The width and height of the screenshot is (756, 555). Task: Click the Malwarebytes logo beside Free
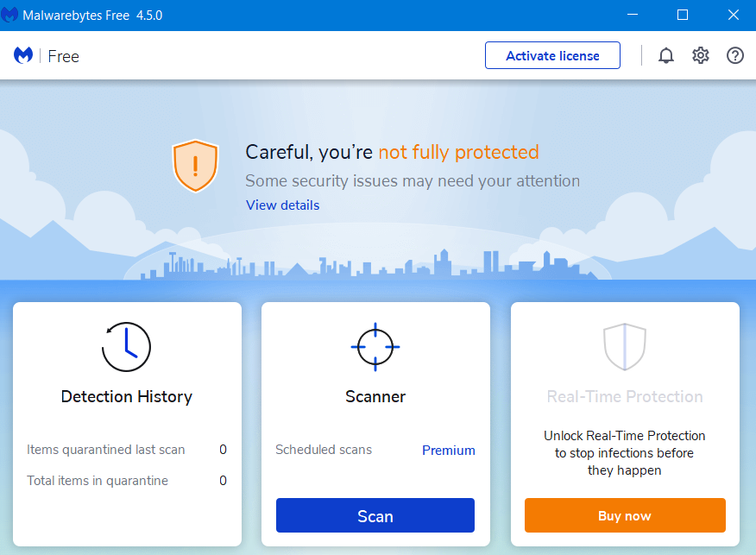tap(23, 55)
